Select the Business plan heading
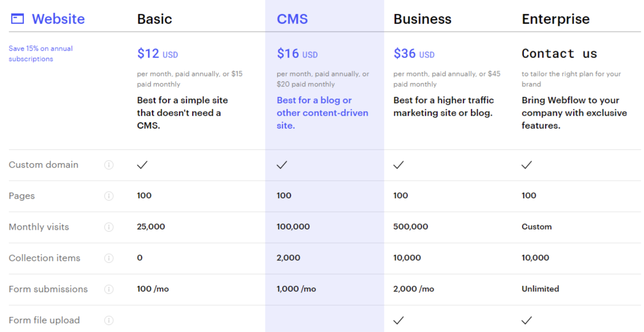This screenshot has height=332, width=644. click(422, 19)
